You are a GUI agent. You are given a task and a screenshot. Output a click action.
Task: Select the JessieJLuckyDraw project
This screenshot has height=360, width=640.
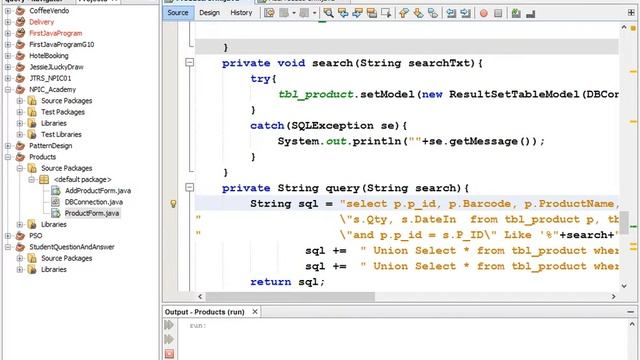[56, 67]
